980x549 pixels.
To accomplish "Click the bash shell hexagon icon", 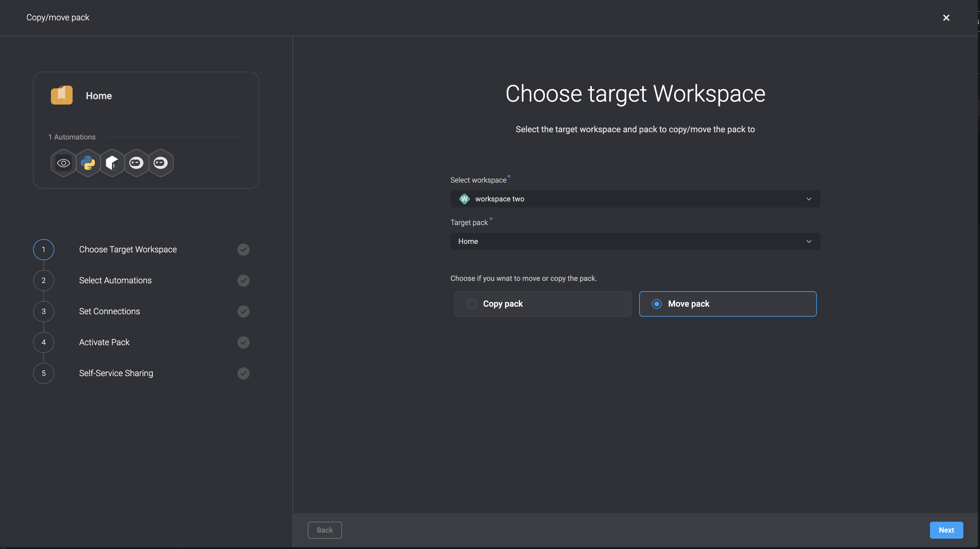I will [x=112, y=163].
